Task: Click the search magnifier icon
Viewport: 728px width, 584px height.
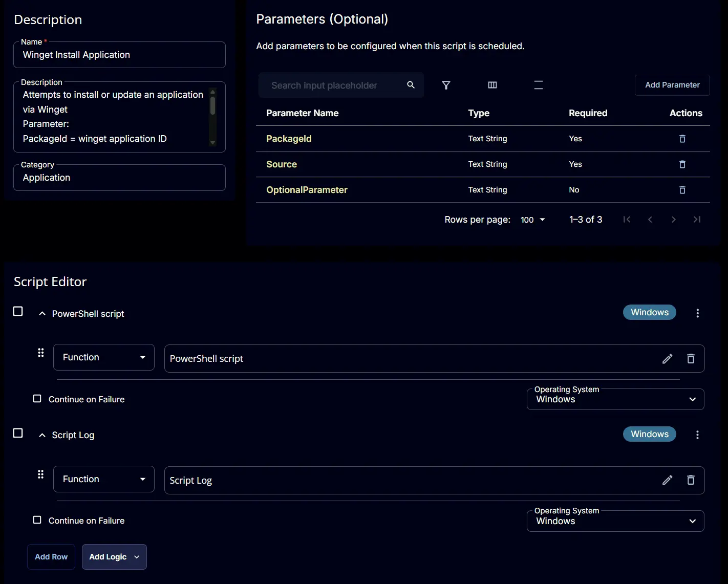Action: click(411, 85)
